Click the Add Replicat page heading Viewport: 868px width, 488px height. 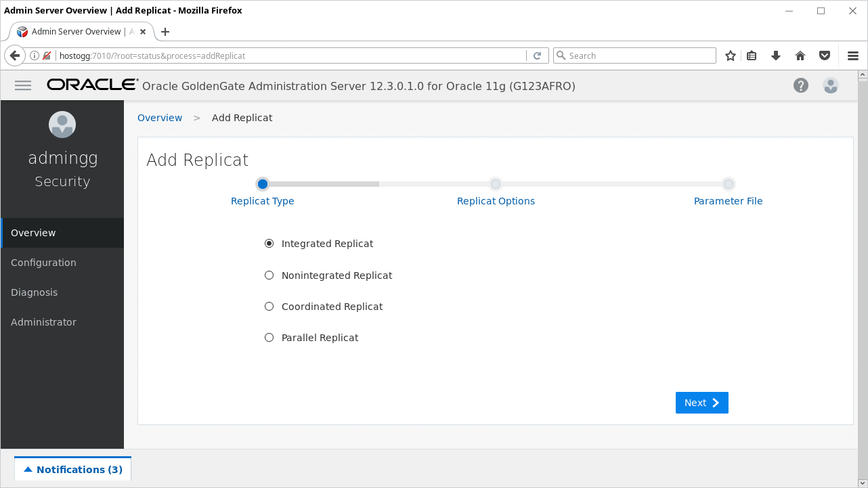[198, 160]
